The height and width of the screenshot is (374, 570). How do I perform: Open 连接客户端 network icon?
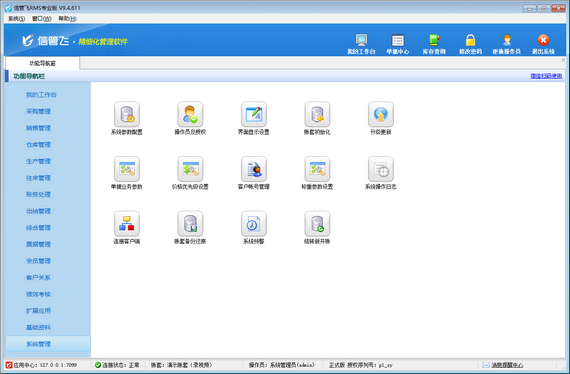pyautogui.click(x=127, y=224)
